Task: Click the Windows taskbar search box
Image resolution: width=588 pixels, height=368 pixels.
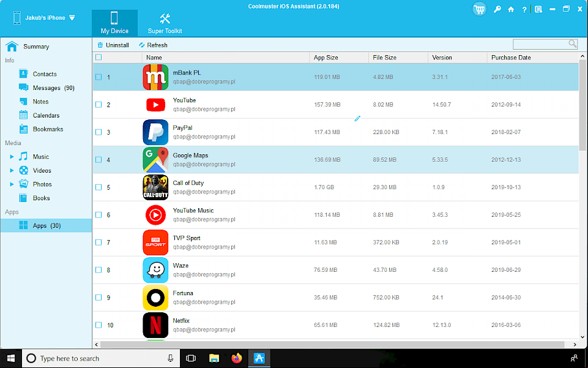Action: (101, 359)
